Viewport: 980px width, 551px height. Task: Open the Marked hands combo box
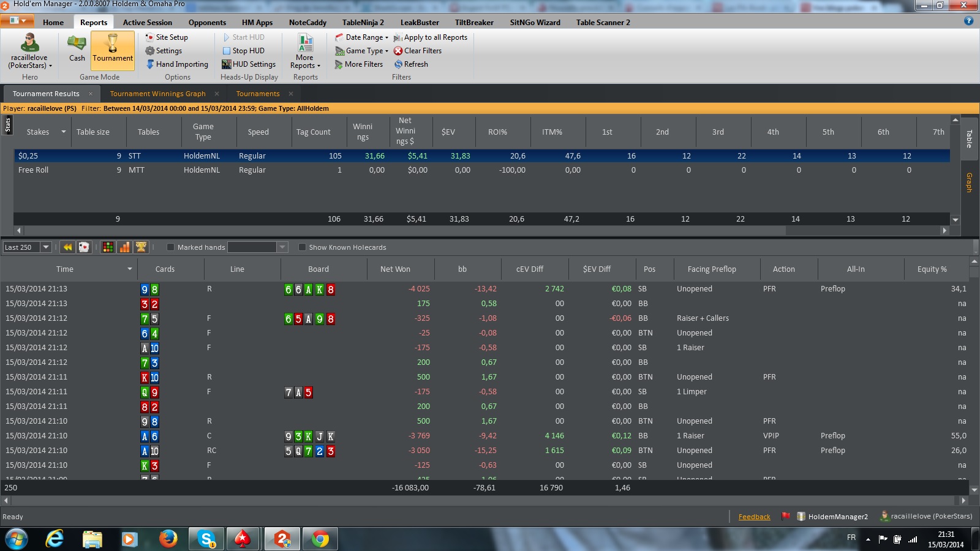pyautogui.click(x=257, y=247)
